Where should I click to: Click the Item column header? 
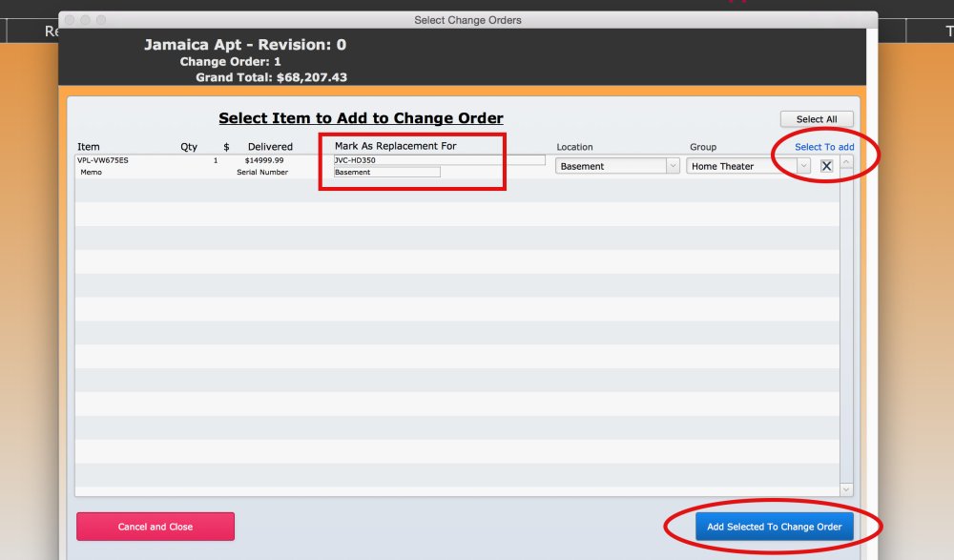(x=88, y=146)
